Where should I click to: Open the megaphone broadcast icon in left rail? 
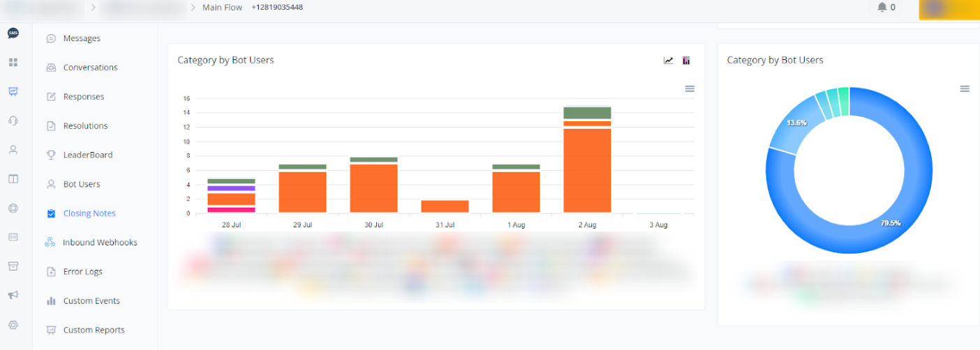[x=13, y=295]
